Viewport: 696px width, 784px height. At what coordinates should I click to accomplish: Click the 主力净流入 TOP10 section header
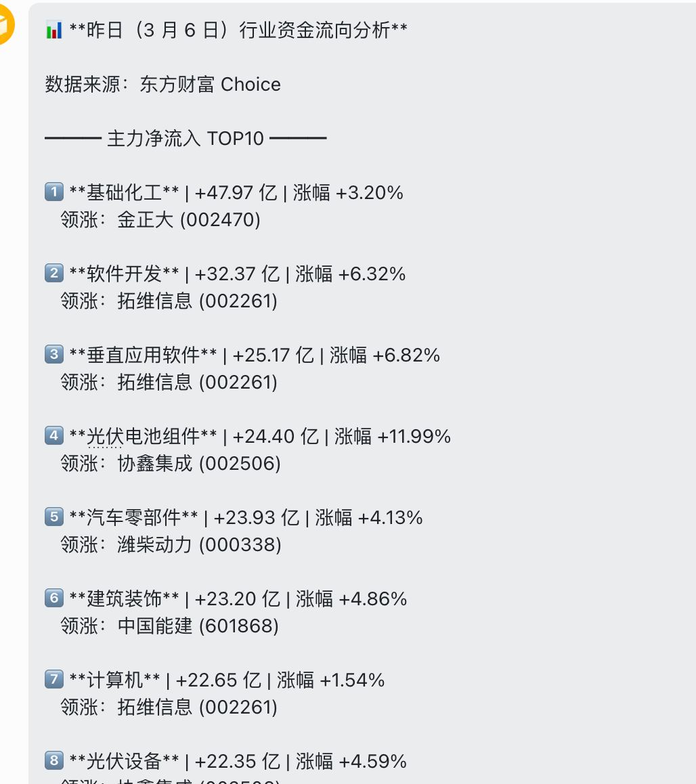tap(186, 139)
